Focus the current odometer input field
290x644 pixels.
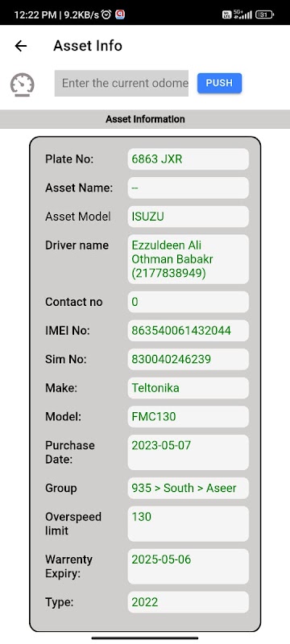(x=122, y=84)
